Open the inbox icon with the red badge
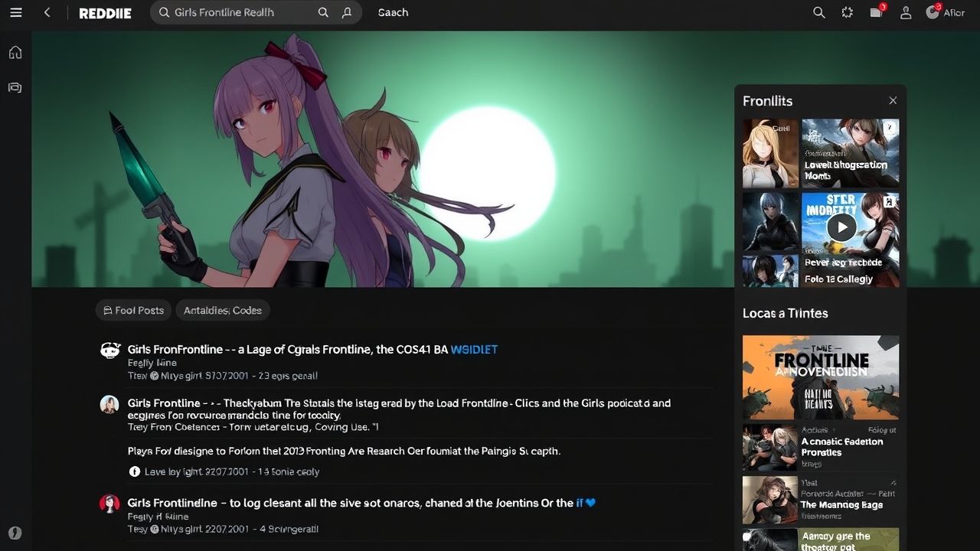This screenshot has height=551, width=980. coord(877,13)
